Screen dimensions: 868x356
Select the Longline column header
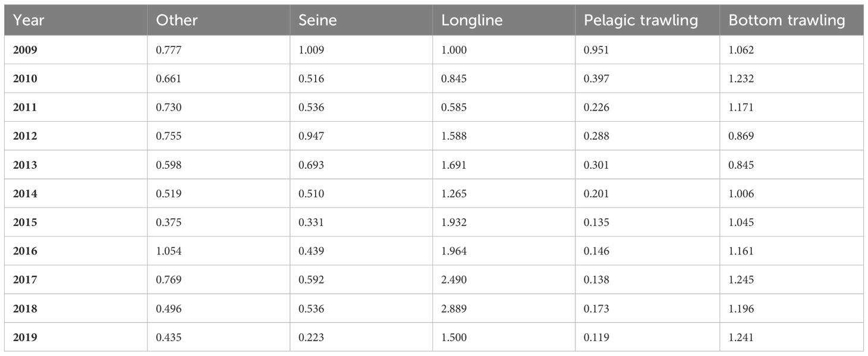point(472,21)
